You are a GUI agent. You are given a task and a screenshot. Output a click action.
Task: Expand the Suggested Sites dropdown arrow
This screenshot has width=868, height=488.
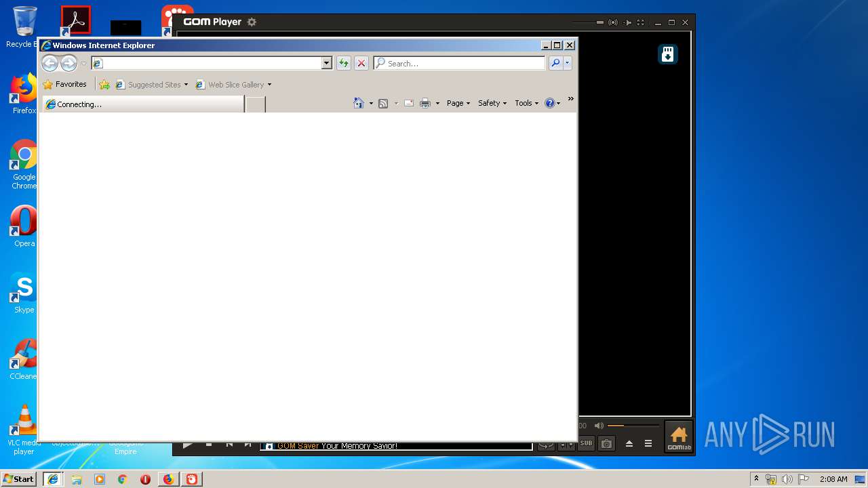pos(186,85)
